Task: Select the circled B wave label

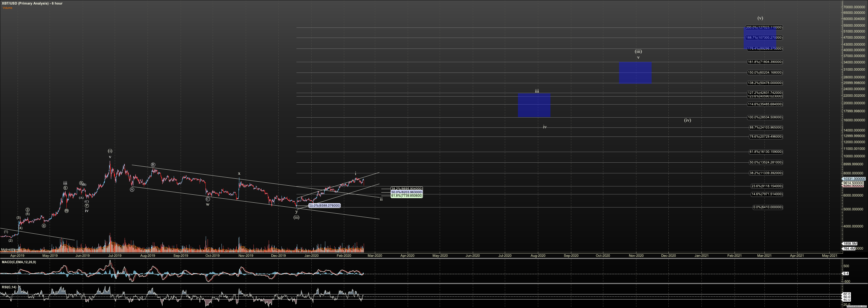Action: 153,165
